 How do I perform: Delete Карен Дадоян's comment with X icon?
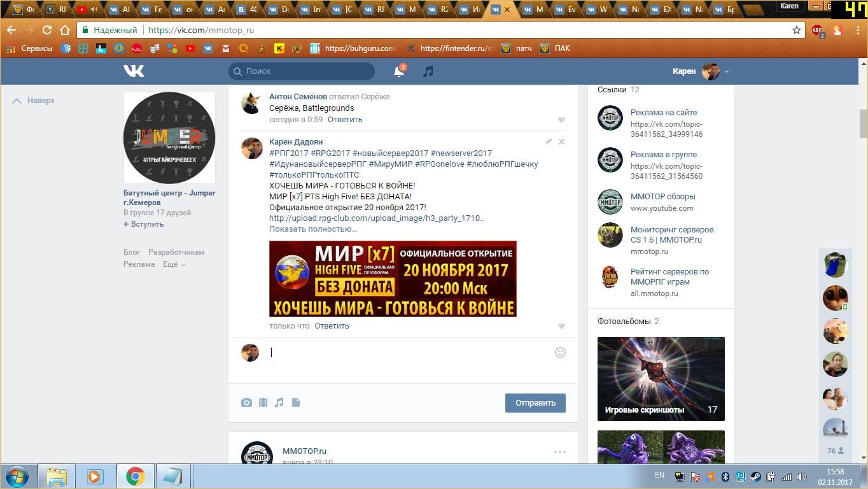click(x=561, y=141)
